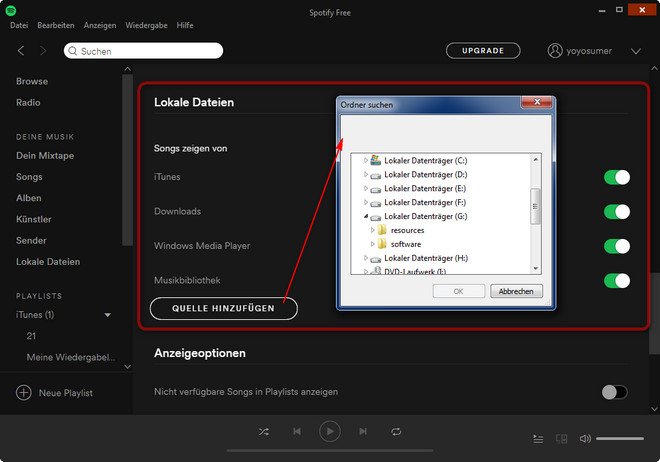This screenshot has width=660, height=462.
Task: Click the plus icon for Neue Playlist
Action: click(24, 393)
